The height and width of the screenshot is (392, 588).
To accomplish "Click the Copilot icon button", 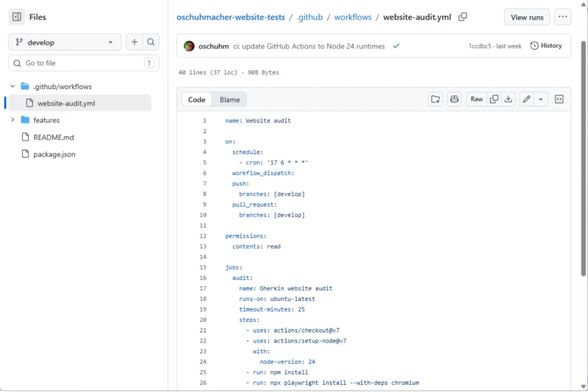I will (x=454, y=99).
